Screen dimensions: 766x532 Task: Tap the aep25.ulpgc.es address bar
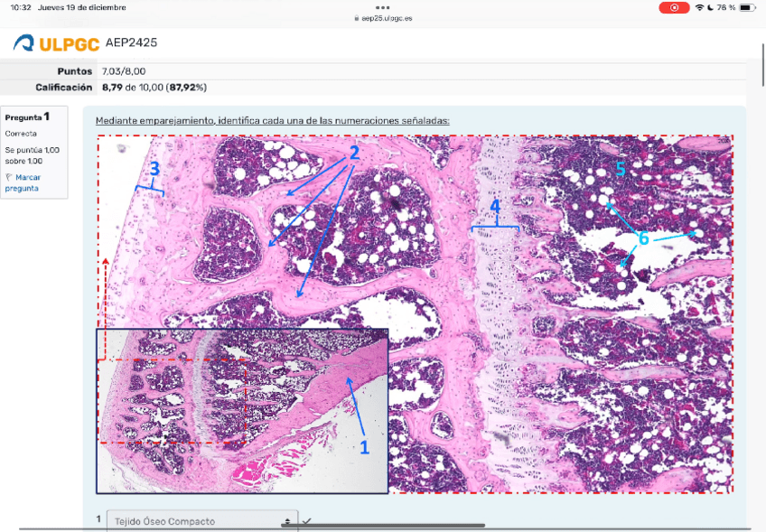coord(383,17)
